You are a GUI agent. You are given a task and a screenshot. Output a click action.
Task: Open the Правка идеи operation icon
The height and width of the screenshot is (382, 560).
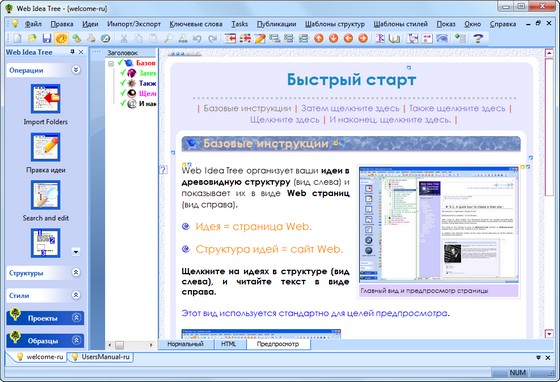tap(45, 147)
